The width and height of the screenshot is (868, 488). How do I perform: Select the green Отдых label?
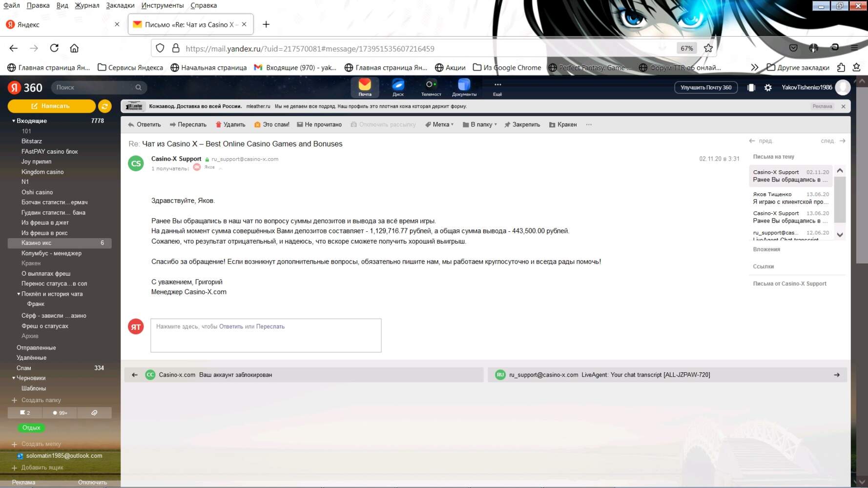coord(31,428)
